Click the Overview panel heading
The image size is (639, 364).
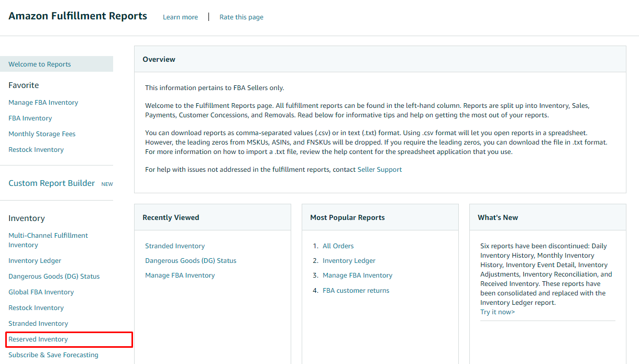coord(159,60)
